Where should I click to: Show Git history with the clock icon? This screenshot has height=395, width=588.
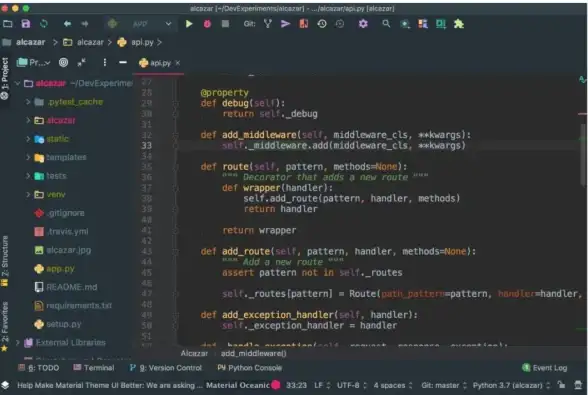(322, 24)
